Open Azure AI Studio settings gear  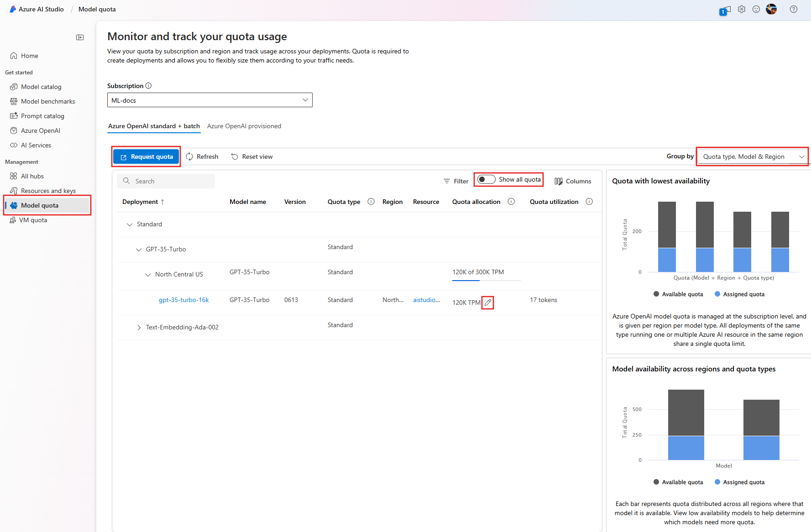742,9
